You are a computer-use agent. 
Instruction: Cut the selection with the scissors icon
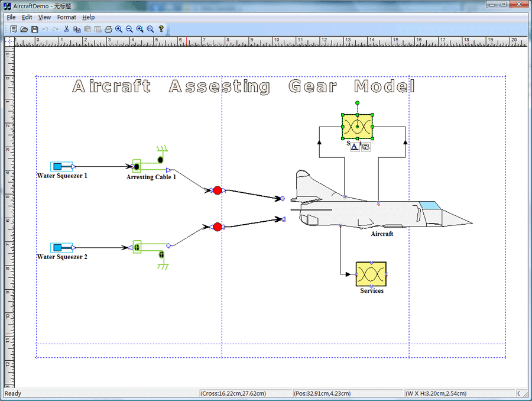[67, 29]
